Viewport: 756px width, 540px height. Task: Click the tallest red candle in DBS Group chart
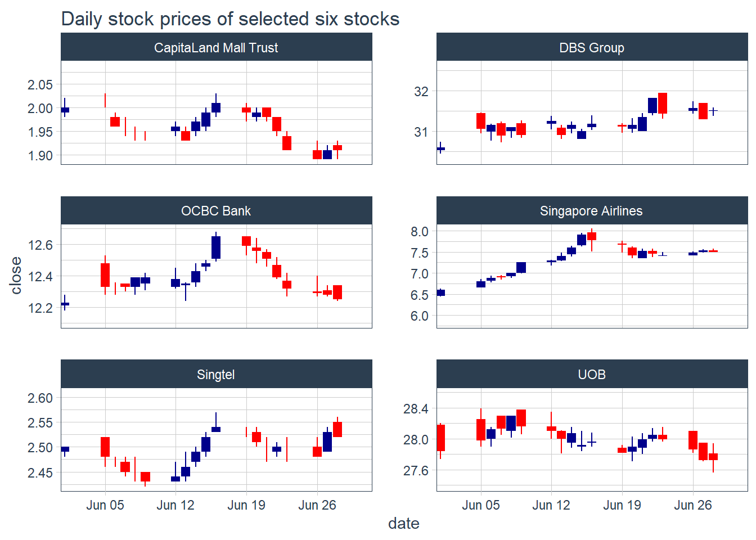click(x=663, y=103)
